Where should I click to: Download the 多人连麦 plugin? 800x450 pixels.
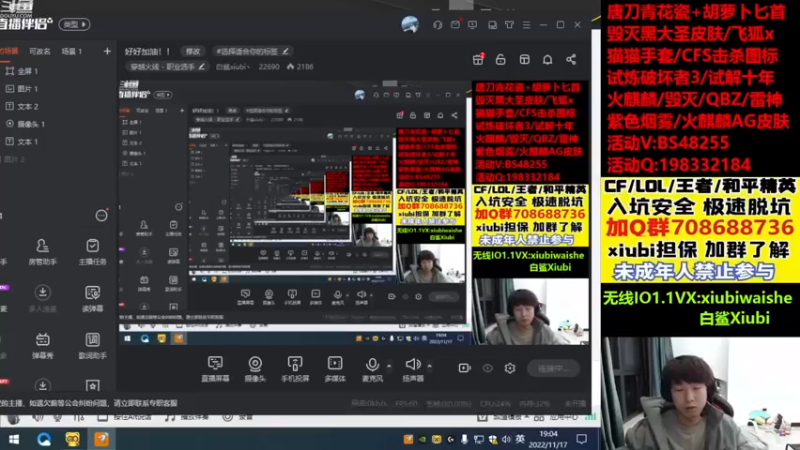coord(42,298)
